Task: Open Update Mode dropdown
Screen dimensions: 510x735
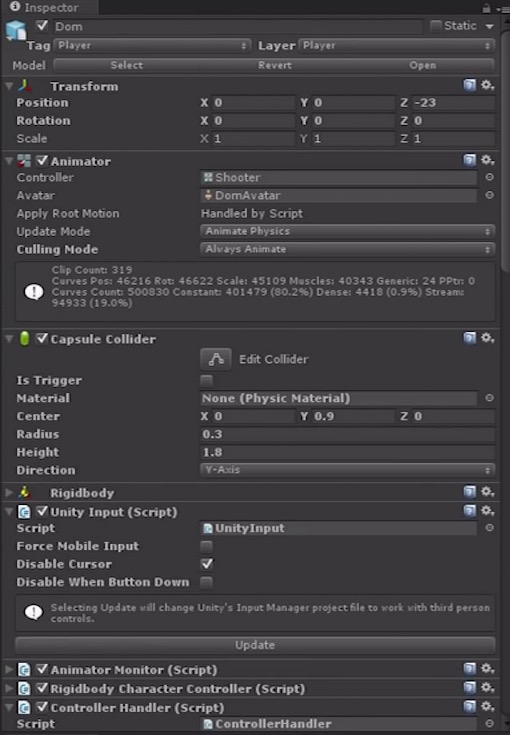Action: 347,231
